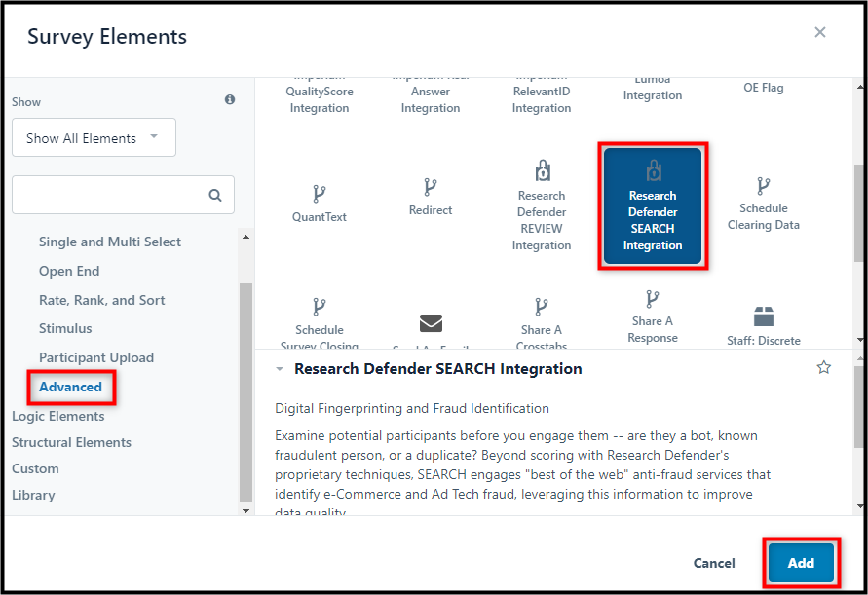Click elements grid scrollbar down arrow

click(x=859, y=339)
